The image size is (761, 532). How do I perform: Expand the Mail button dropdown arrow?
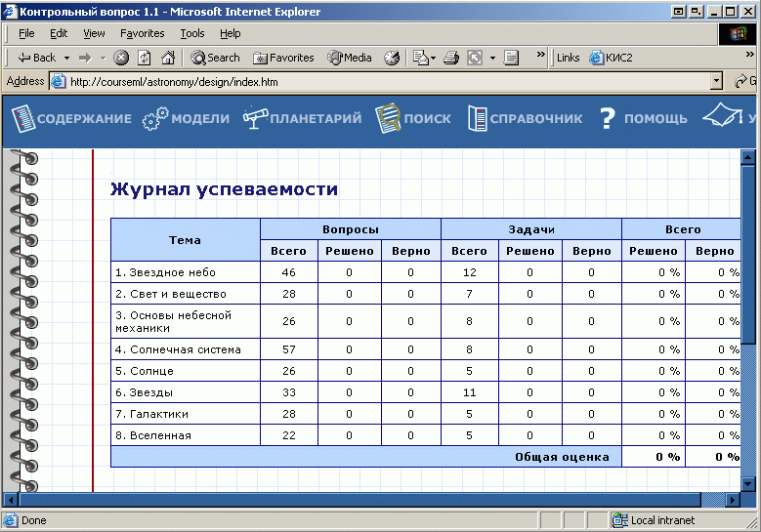pos(434,59)
